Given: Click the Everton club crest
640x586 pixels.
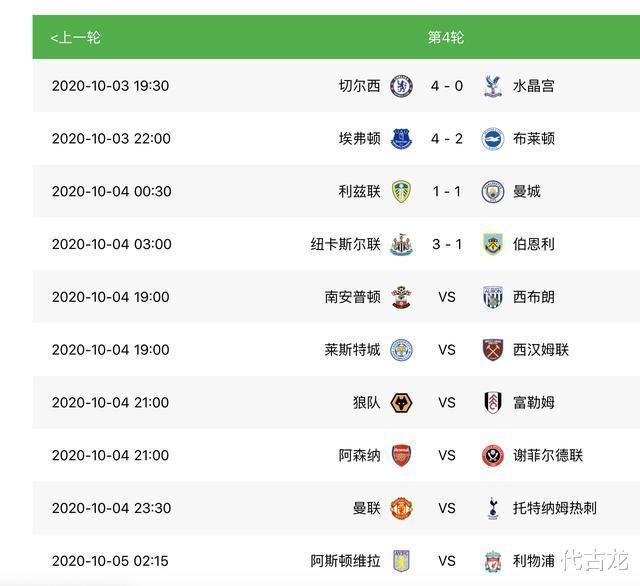Looking at the screenshot, I should 401,139.
